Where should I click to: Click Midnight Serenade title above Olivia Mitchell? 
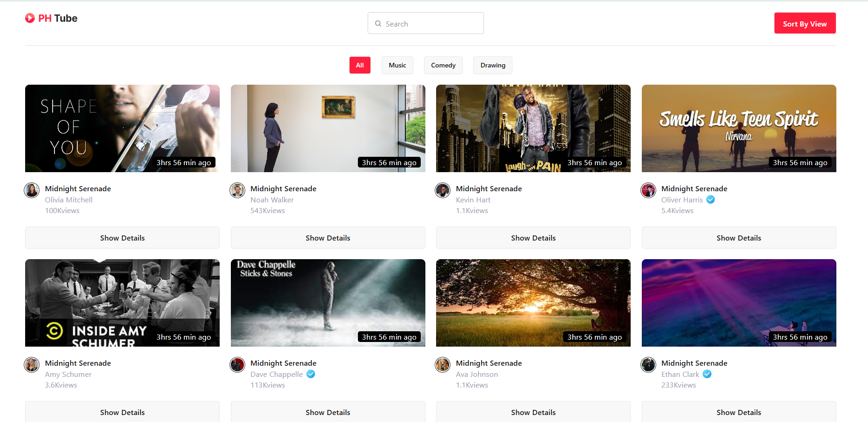click(78, 188)
